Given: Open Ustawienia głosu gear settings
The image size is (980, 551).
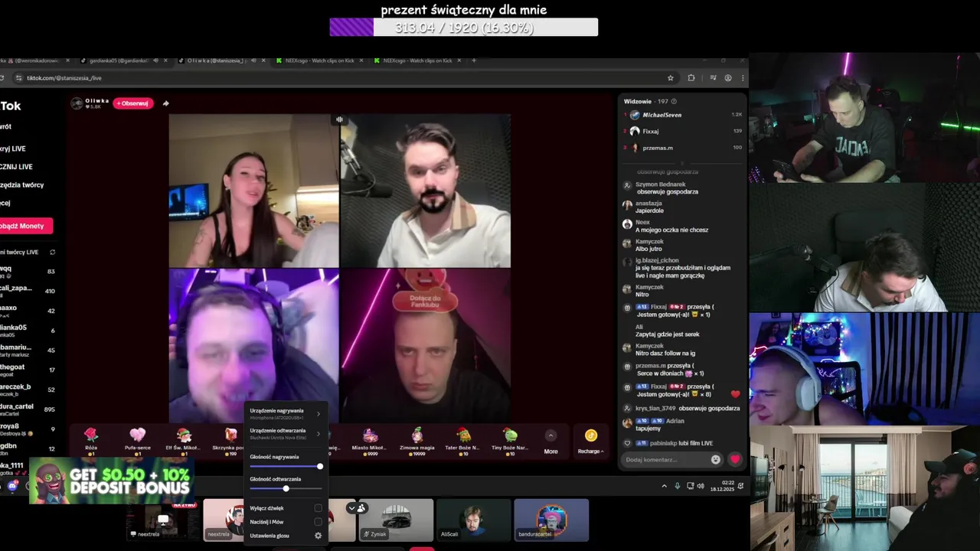Looking at the screenshot, I should 318,536.
